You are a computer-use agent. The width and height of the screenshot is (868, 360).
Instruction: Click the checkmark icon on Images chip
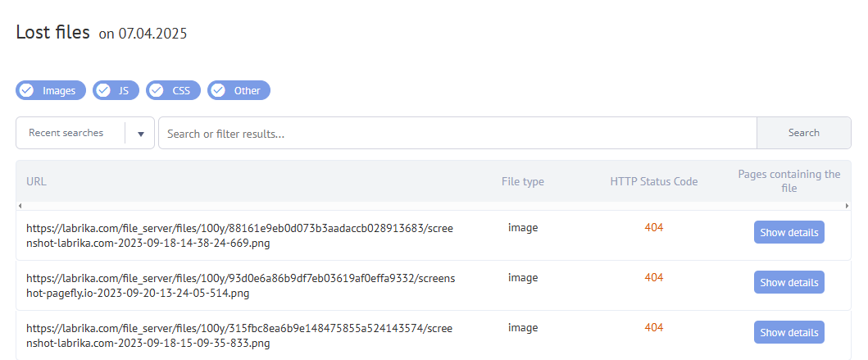click(x=26, y=90)
